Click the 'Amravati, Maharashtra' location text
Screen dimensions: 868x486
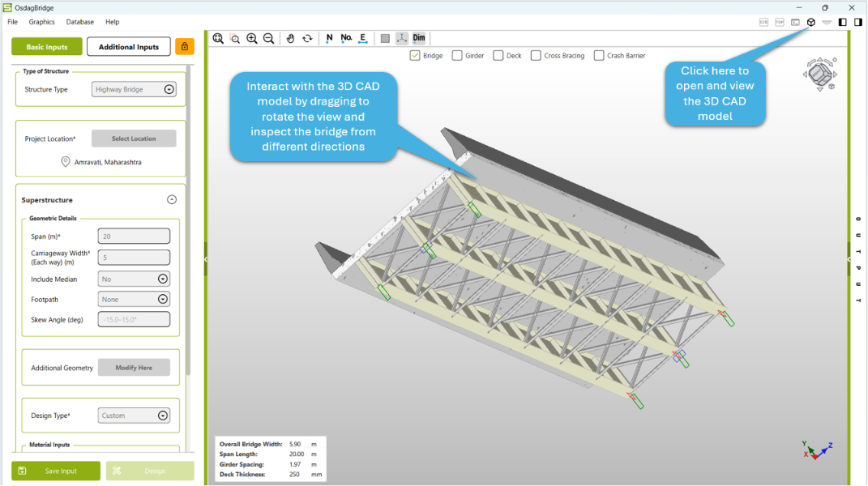(x=108, y=162)
